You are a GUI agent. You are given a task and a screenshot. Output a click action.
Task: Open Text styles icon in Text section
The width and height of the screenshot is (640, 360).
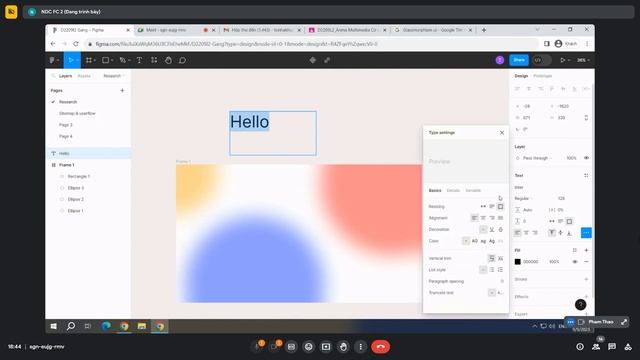586,175
